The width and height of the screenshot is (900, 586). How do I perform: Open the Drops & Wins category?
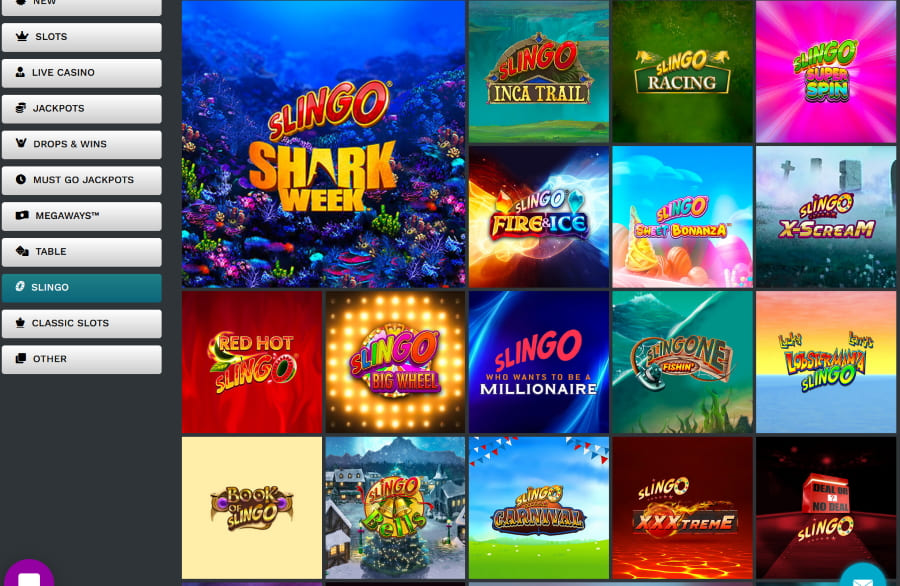click(82, 144)
